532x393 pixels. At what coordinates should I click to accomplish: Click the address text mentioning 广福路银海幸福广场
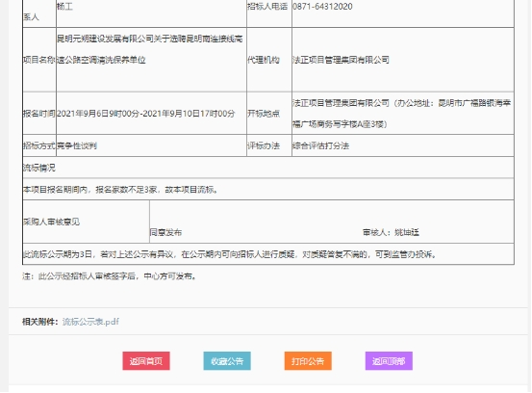(x=401, y=114)
